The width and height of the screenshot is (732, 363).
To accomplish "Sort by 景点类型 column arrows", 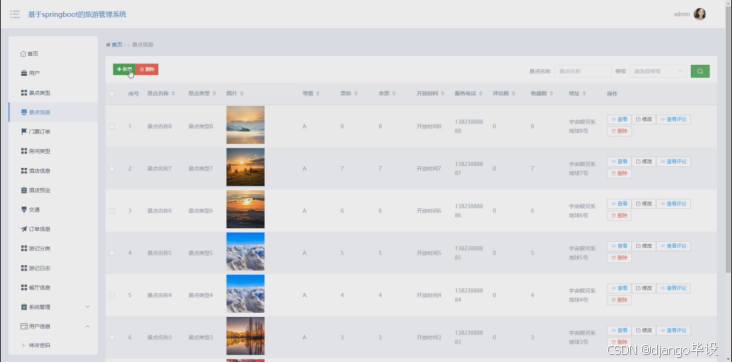I will pos(214,94).
